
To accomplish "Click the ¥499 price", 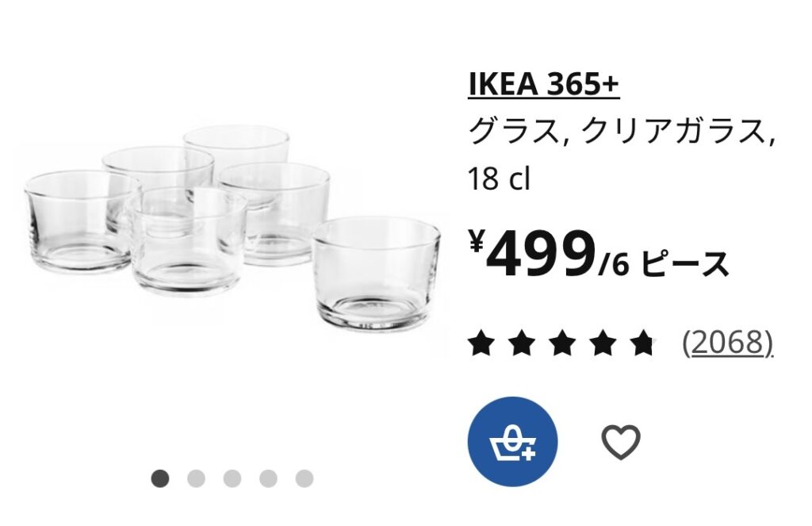I will pyautogui.click(x=533, y=254).
